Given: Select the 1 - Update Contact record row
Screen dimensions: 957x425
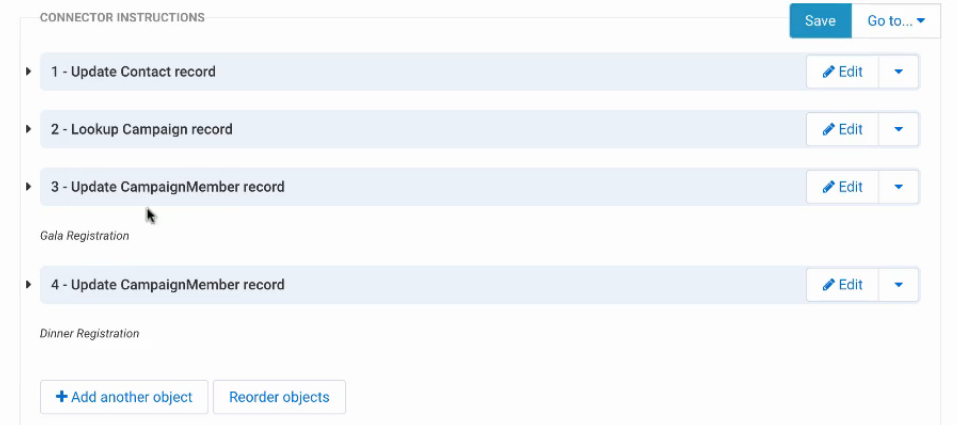Looking at the screenshot, I should point(422,71).
